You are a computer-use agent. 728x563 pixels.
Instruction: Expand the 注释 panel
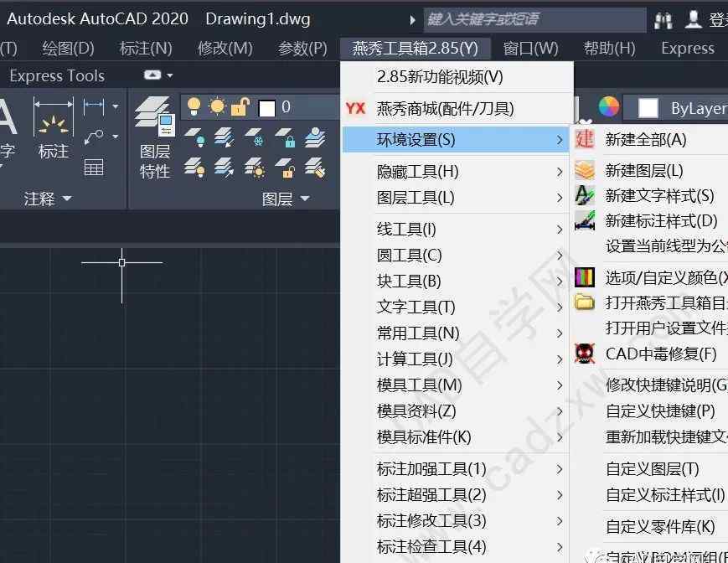[x=49, y=199]
